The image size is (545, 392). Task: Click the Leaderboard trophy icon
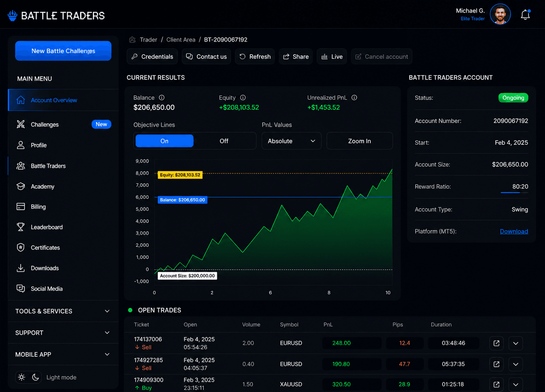click(x=21, y=227)
